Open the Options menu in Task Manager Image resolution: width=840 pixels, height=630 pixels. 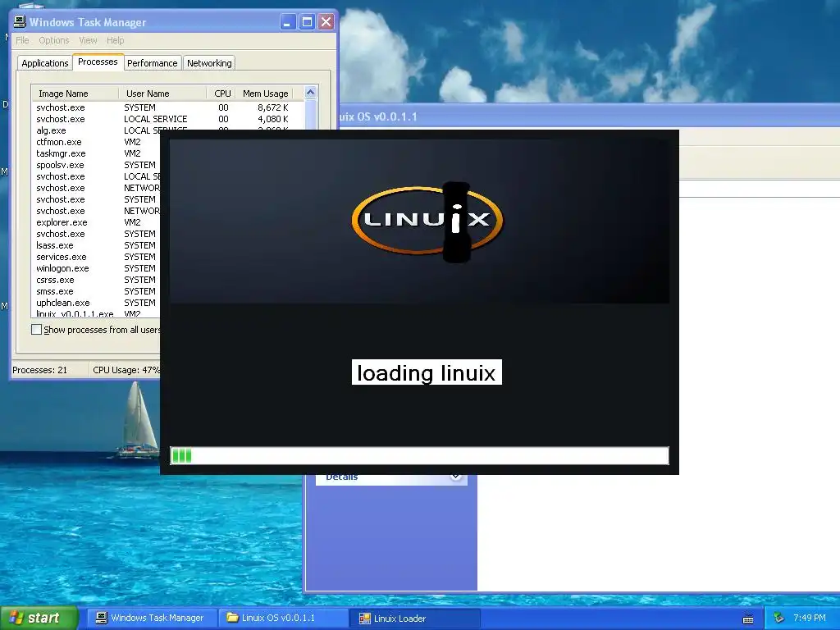coord(53,40)
